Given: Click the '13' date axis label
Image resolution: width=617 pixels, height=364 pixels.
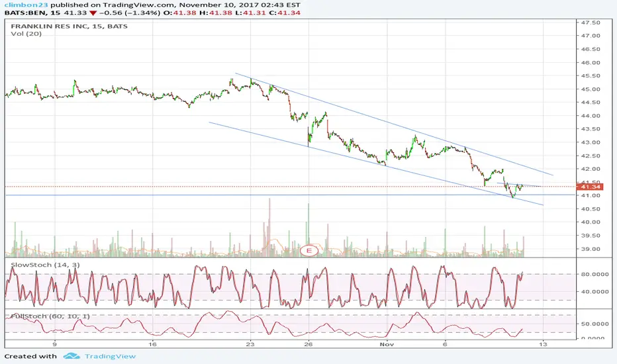Looking at the screenshot, I should (x=543, y=344).
